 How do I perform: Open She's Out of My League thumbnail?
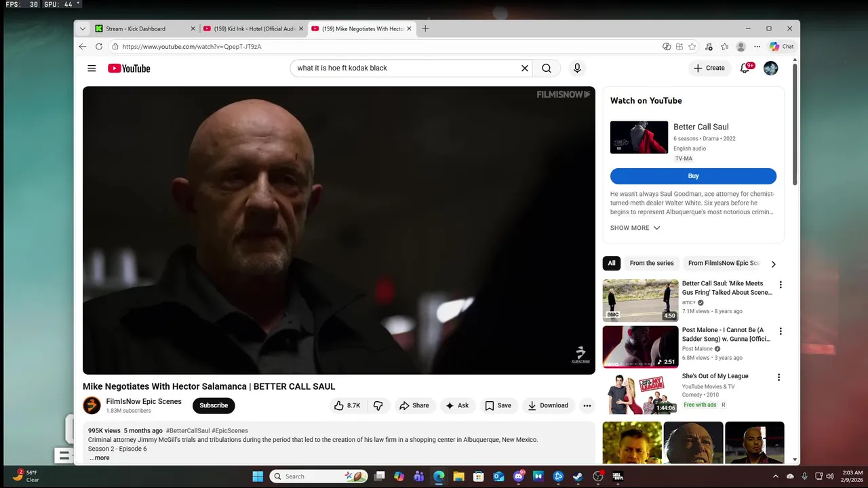[x=641, y=393]
